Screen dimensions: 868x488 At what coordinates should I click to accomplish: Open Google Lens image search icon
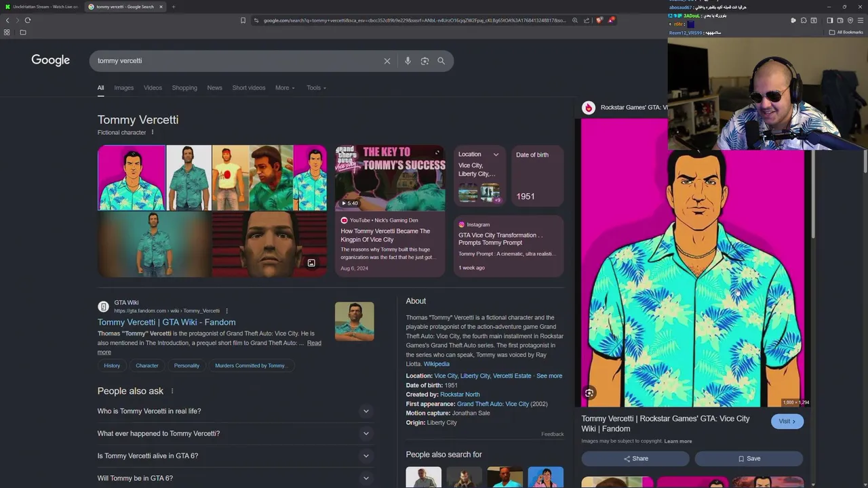pyautogui.click(x=425, y=61)
